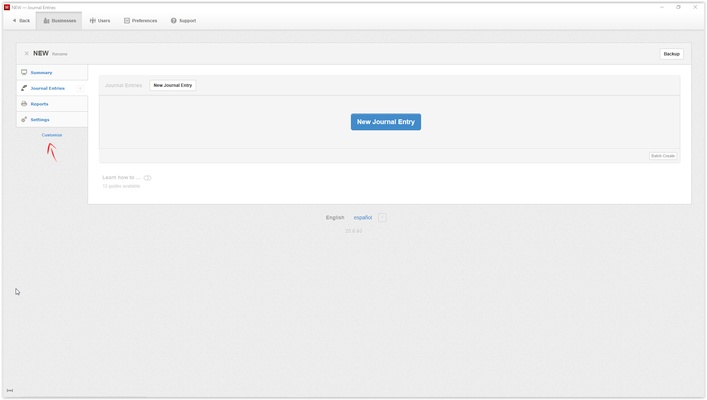Toggle the Learn how to guides switch
707x400 pixels.
(x=147, y=178)
